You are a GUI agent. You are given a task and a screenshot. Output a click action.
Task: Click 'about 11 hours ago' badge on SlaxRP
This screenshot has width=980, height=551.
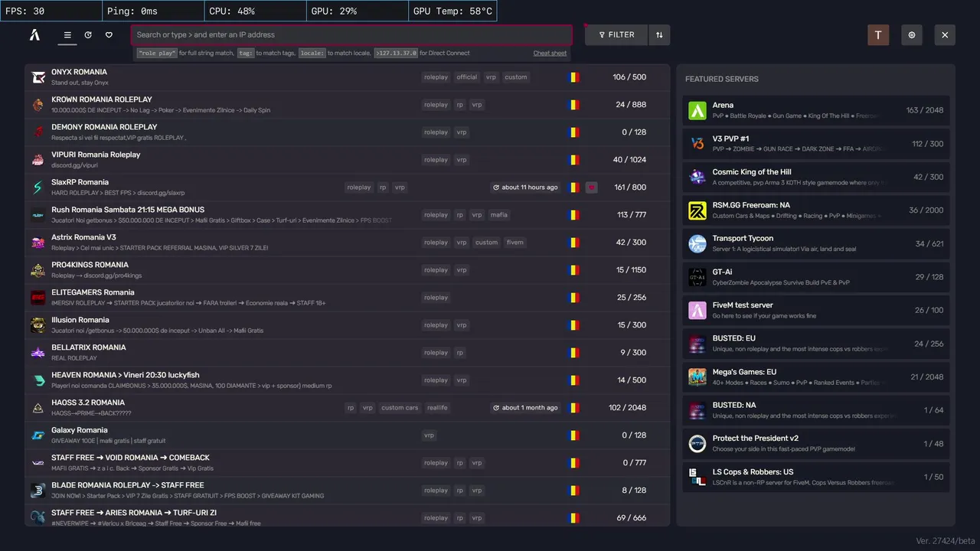(x=525, y=187)
